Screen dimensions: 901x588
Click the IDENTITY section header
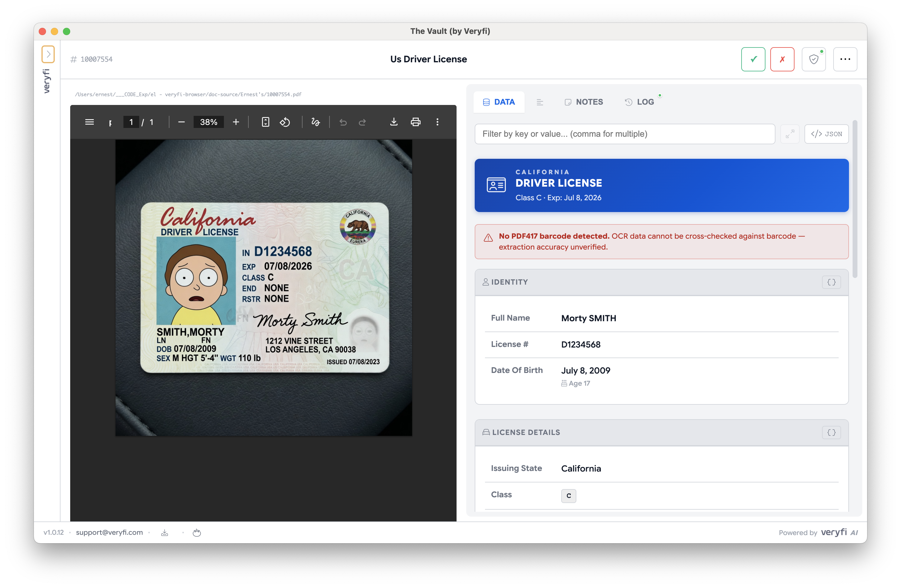click(x=661, y=282)
